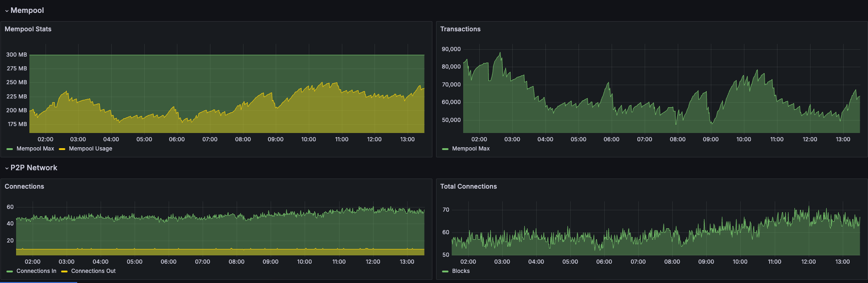Open the Connections panel title
This screenshot has width=868, height=283.
click(24, 186)
